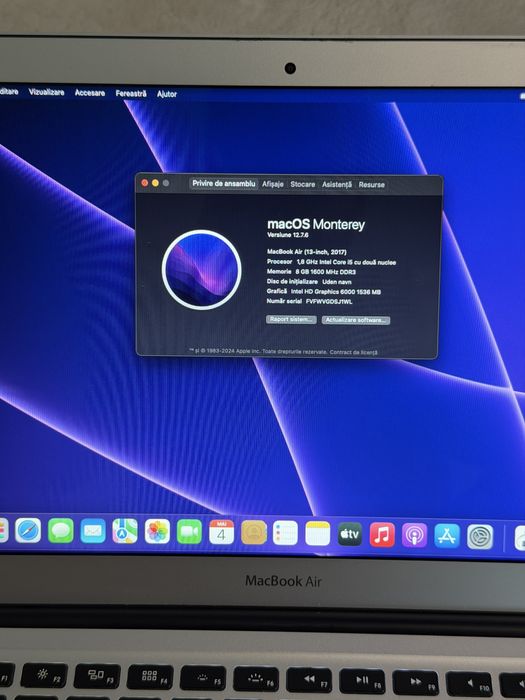This screenshot has width=525, height=700.
Task: Launch the Photos app
Action: point(157,531)
